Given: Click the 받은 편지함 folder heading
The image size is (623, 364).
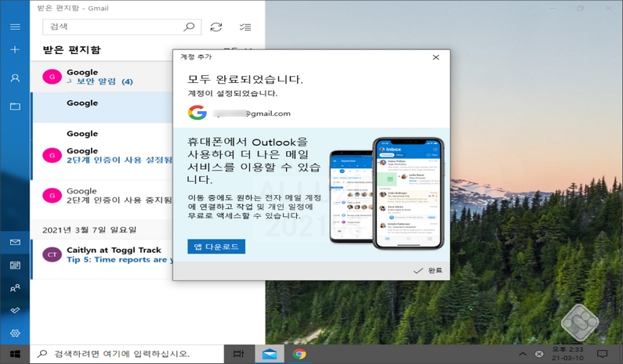Looking at the screenshot, I should click(72, 50).
